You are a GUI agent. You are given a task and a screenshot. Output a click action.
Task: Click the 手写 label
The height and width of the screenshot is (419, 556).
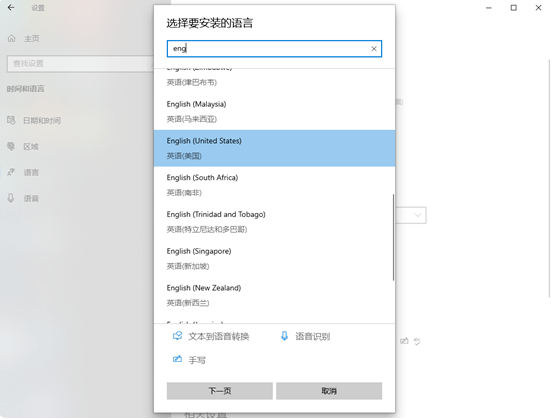(197, 360)
